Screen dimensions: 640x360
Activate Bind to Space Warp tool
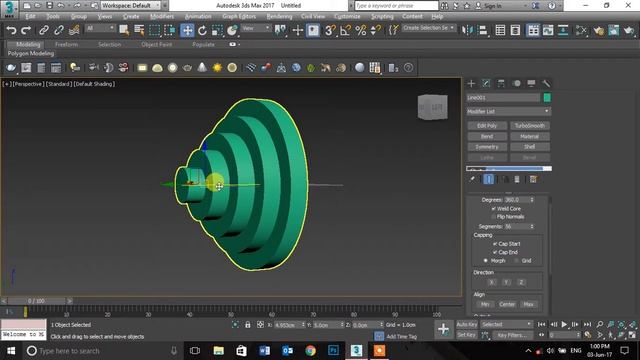74,30
